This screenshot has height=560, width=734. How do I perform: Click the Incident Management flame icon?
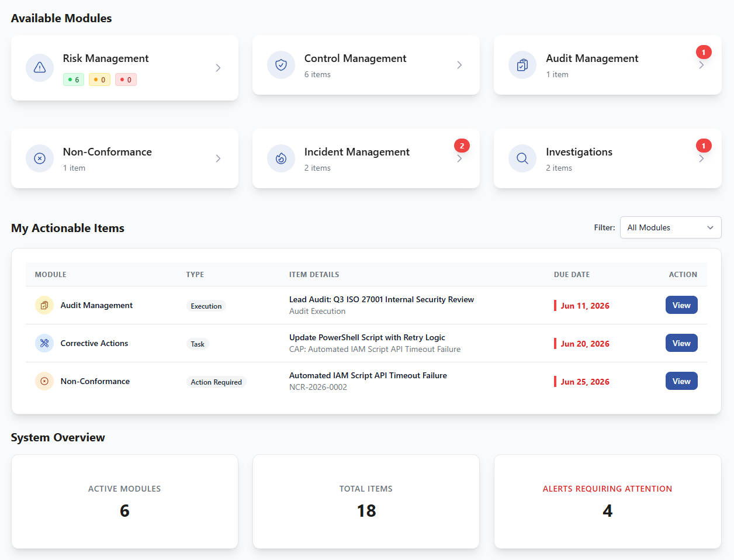281,158
